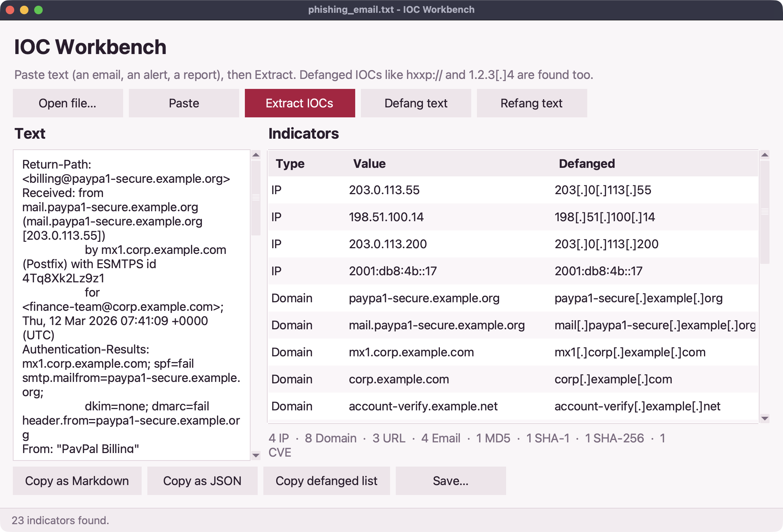Click the "8 Domain" summary count

331,438
